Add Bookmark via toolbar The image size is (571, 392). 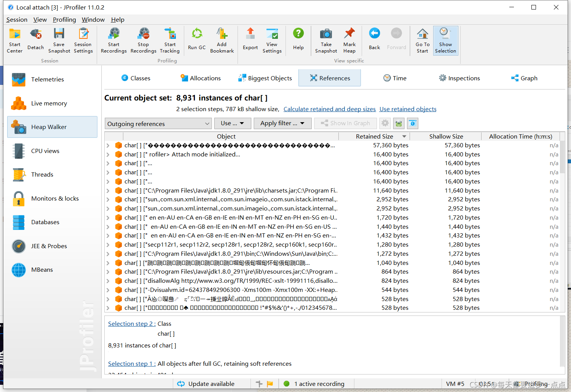222,40
